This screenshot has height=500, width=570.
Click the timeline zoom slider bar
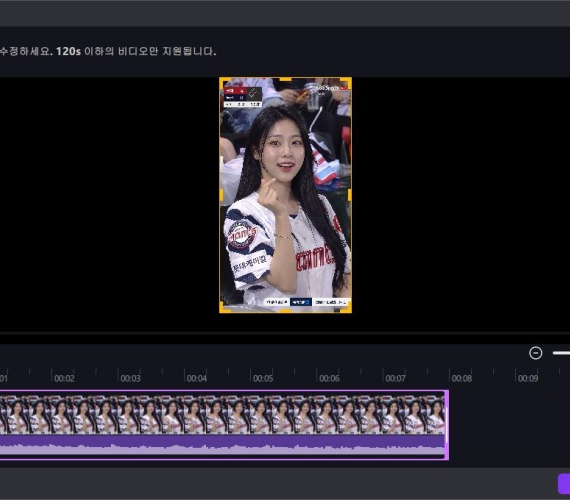pos(561,353)
